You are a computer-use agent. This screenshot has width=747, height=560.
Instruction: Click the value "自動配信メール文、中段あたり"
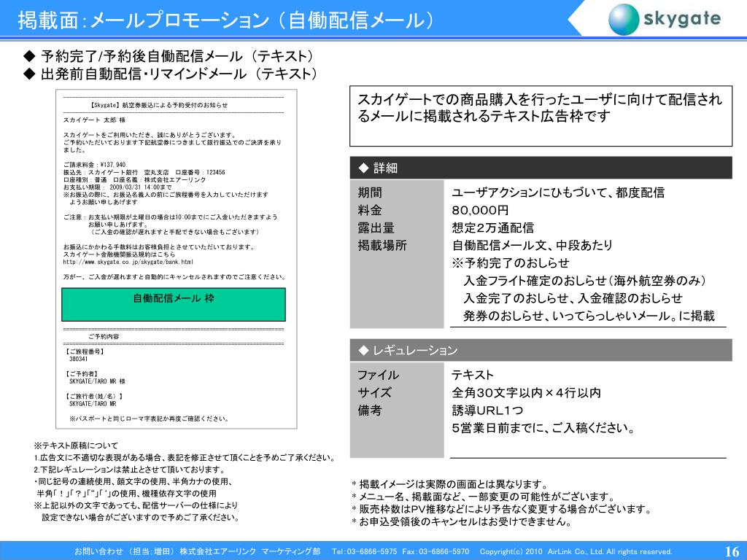coord(532,245)
